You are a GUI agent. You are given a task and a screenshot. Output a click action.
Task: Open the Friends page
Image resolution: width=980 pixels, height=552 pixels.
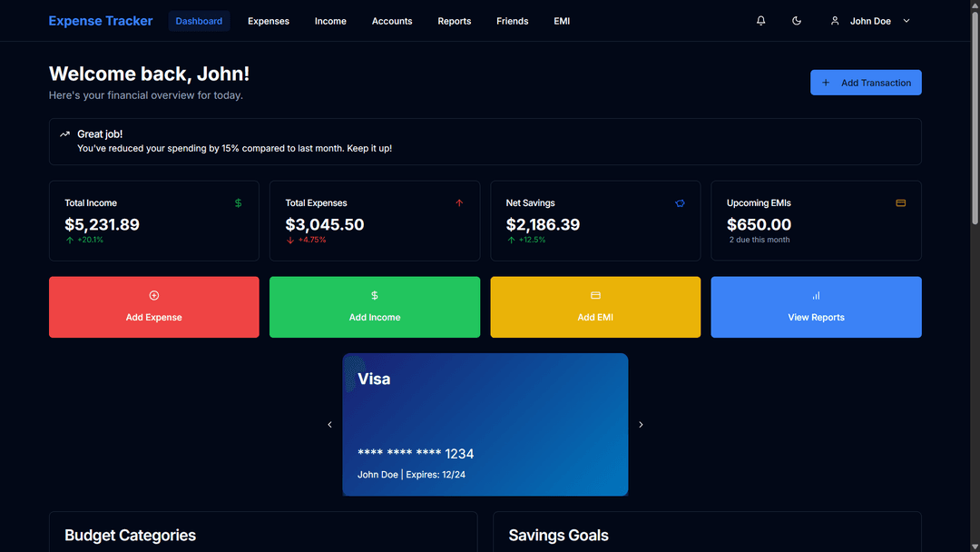point(513,21)
